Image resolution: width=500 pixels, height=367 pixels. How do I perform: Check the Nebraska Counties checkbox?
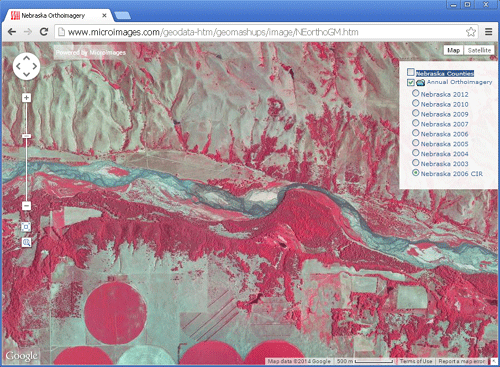pos(411,72)
